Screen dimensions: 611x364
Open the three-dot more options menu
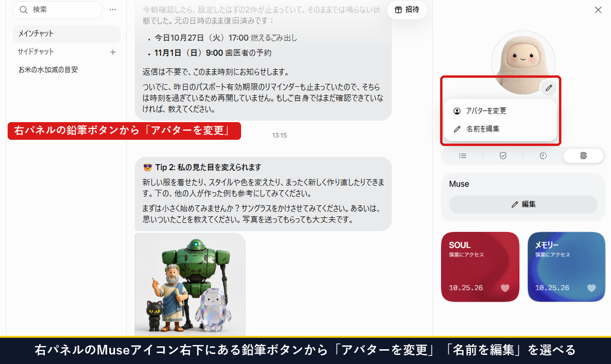(113, 10)
